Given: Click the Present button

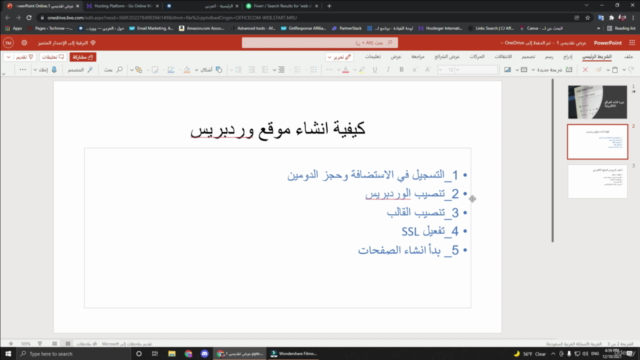Looking at the screenshot, I should click(x=24, y=57).
